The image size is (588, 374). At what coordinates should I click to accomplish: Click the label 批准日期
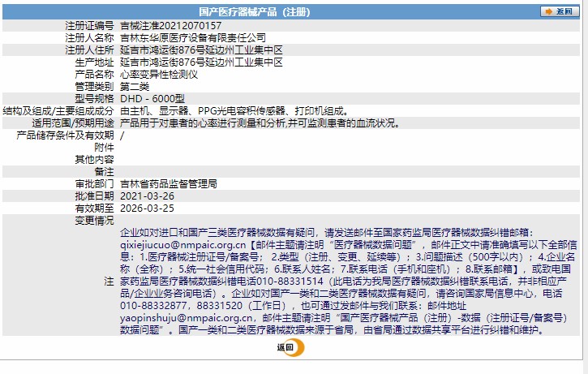[94, 196]
